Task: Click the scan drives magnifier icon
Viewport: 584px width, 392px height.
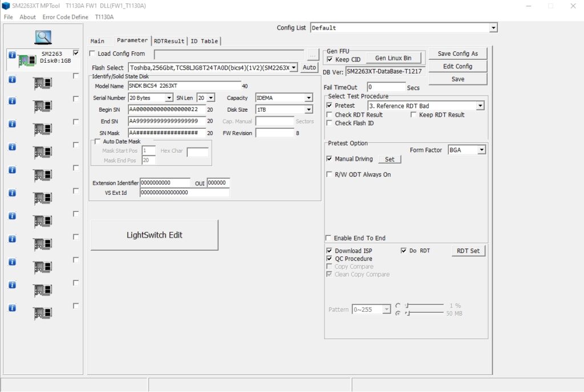Action: (x=43, y=37)
